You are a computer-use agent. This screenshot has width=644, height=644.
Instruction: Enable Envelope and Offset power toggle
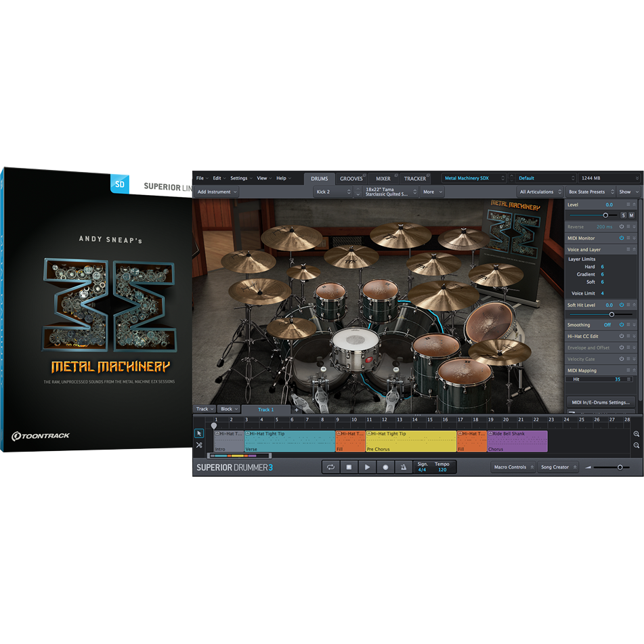pos(622,347)
